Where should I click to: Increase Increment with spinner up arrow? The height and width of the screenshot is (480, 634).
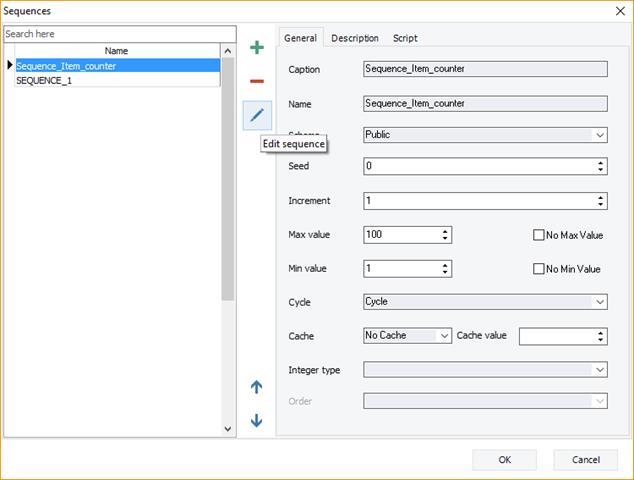tap(600, 197)
